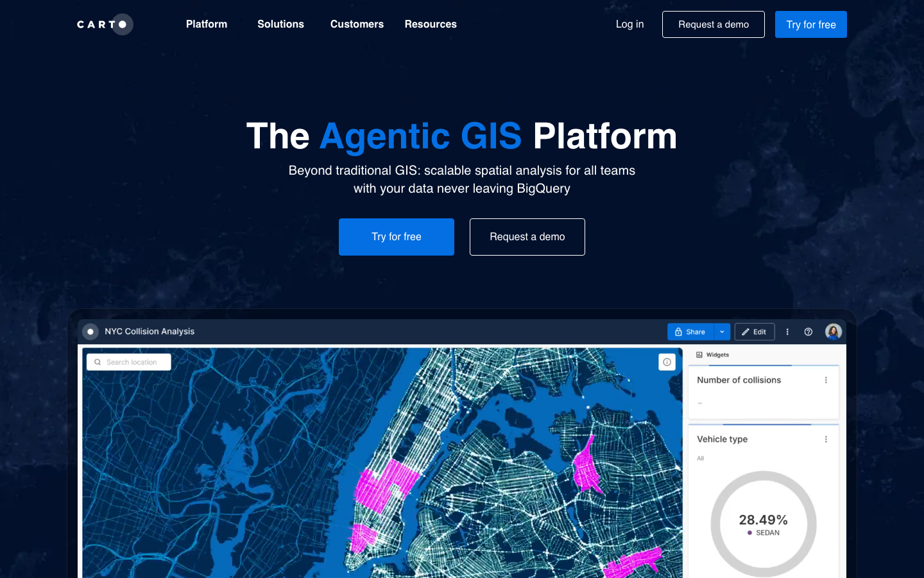Open the Platform menu
The width and height of the screenshot is (924, 578).
click(207, 24)
